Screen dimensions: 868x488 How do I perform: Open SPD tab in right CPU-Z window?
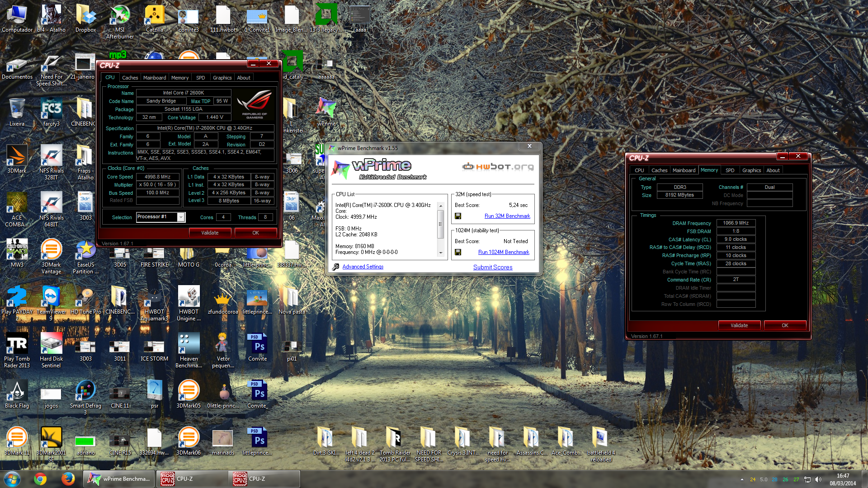[x=730, y=170]
